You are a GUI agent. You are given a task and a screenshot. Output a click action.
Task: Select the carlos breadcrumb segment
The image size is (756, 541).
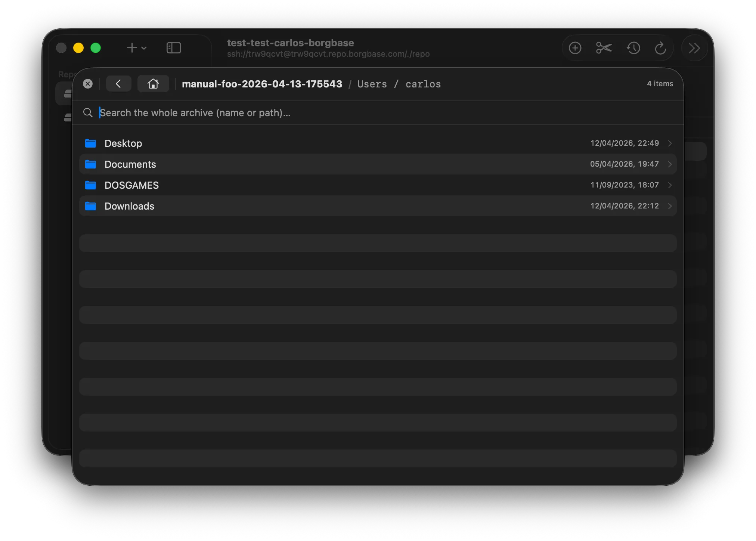[x=423, y=84]
